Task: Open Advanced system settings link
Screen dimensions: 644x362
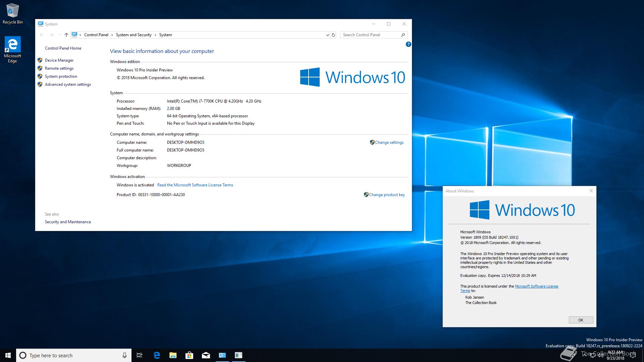Action: (x=68, y=84)
